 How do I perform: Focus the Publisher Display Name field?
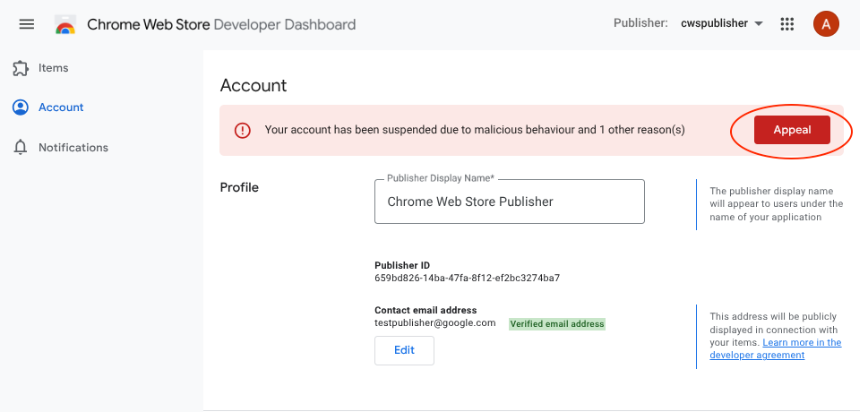509,202
